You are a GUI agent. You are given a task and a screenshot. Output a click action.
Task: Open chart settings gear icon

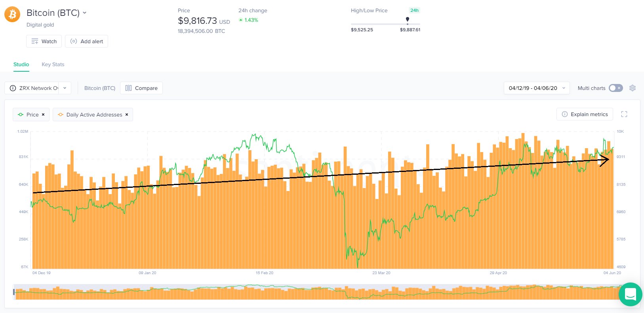pyautogui.click(x=633, y=88)
